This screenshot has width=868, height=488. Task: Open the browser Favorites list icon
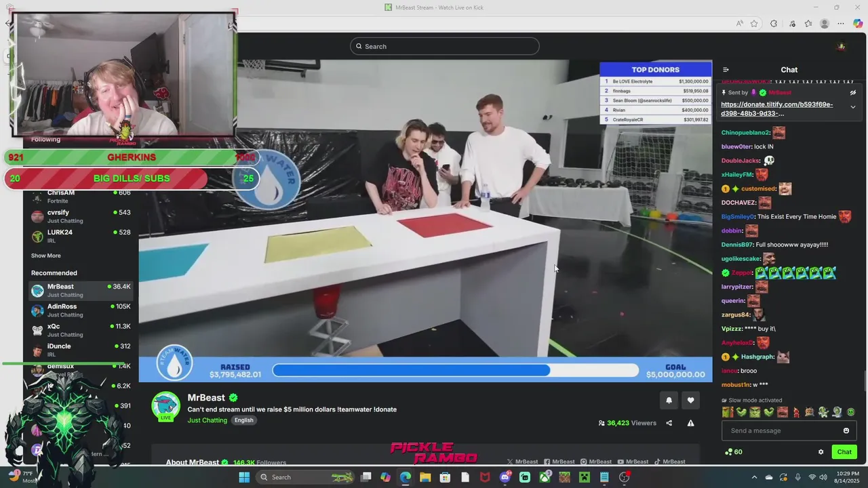[x=808, y=24]
